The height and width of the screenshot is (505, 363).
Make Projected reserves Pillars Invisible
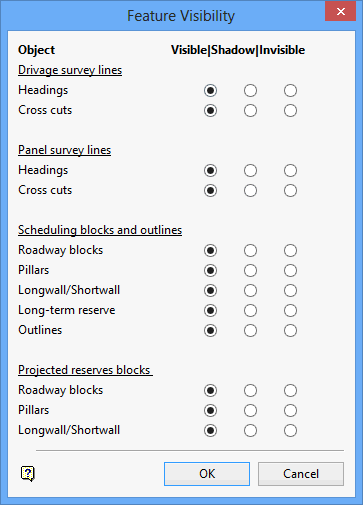tap(290, 410)
